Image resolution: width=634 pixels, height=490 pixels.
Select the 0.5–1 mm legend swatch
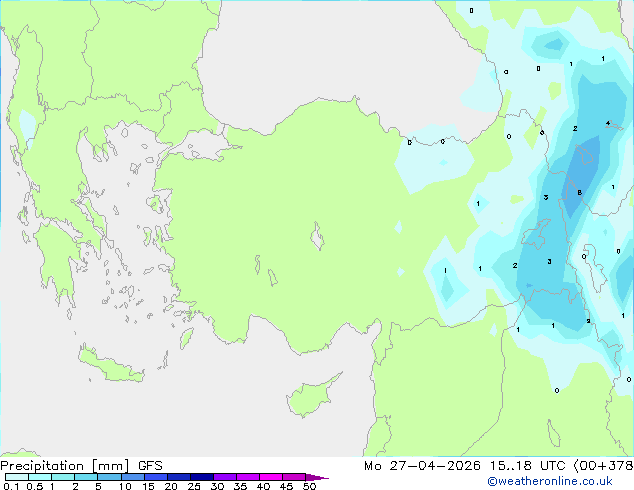pos(40,477)
